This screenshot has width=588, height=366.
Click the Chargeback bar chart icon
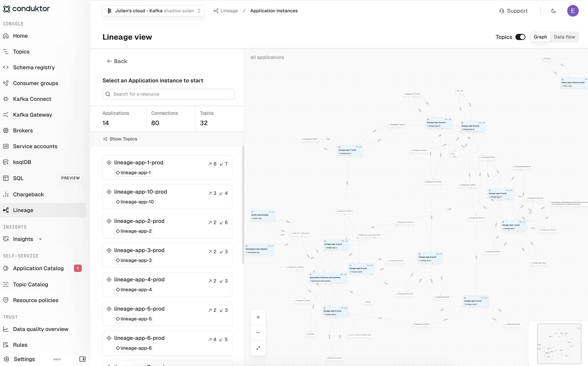6,194
